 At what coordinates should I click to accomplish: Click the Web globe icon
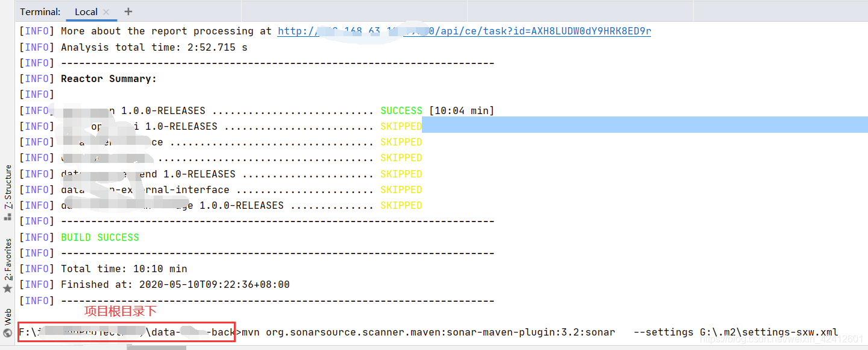8,332
